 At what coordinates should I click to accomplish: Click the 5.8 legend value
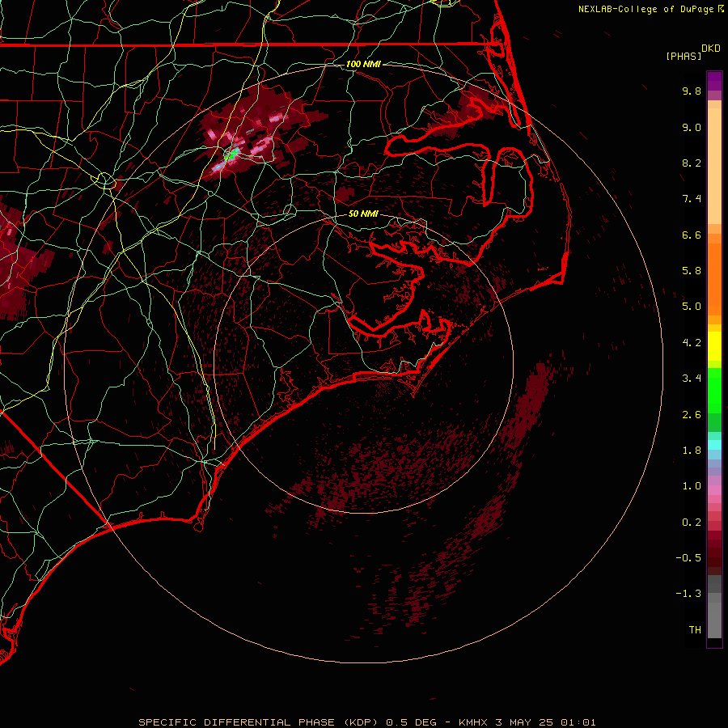(692, 271)
